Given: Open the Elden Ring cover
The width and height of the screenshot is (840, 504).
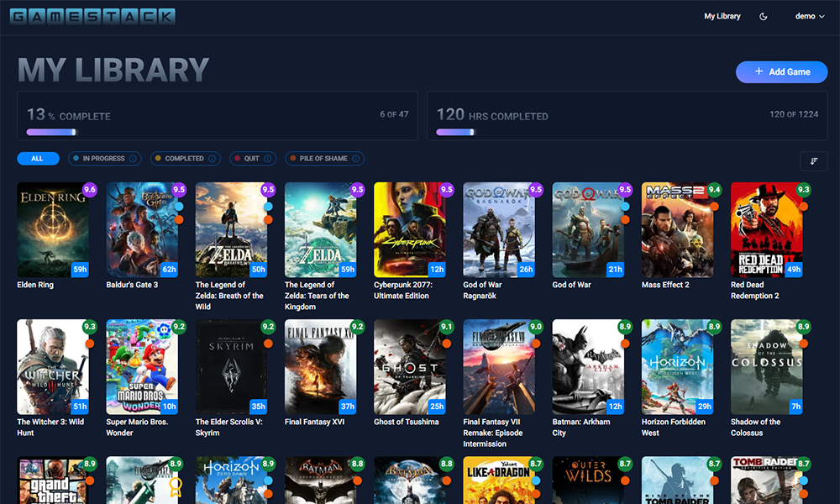Looking at the screenshot, I should (x=53, y=230).
